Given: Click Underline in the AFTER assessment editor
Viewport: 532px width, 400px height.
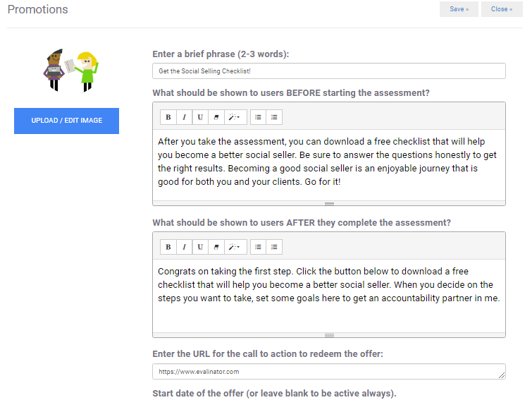Looking at the screenshot, I should coord(200,247).
